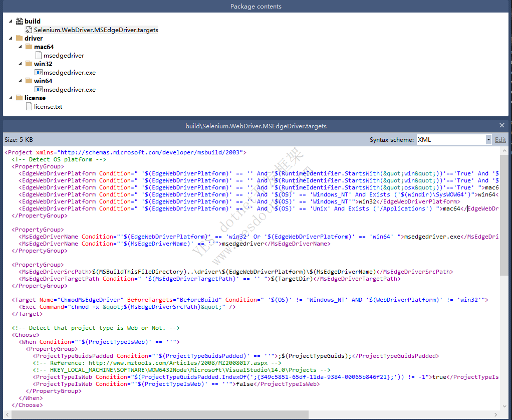Click the schemas.microsoft.com msbuild URL text

coord(150,152)
